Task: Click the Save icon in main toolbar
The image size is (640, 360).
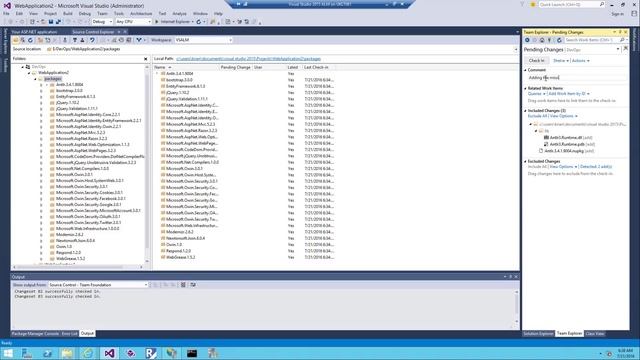Action: [51, 22]
